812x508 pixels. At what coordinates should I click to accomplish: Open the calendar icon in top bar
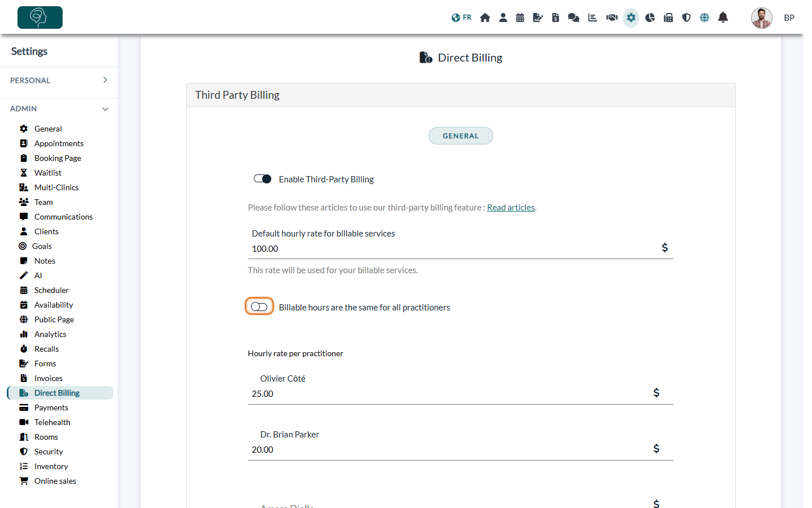click(520, 17)
